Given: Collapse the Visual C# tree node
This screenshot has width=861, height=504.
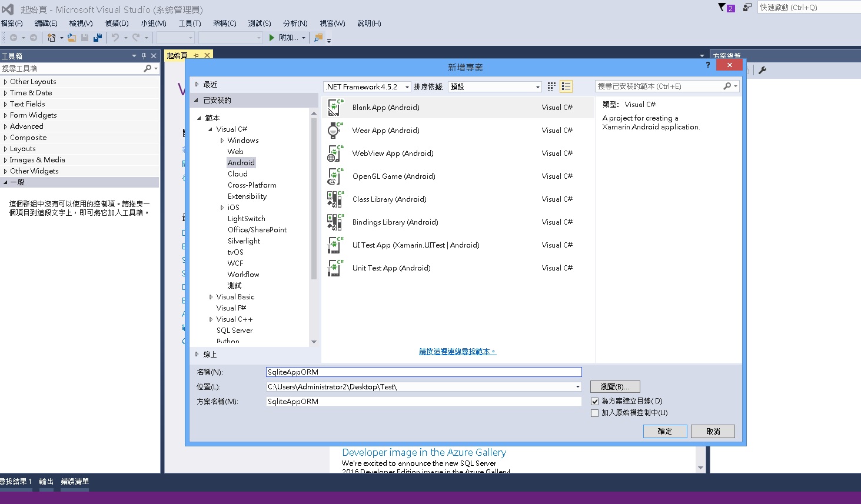Looking at the screenshot, I should (211, 129).
